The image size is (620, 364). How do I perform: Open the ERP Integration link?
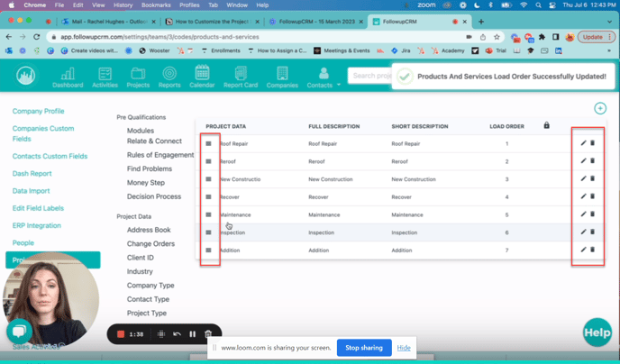[x=37, y=225]
